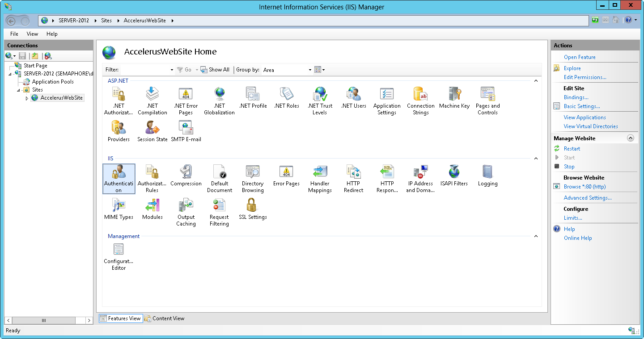Open Advanced Settings link
Viewport: 644px width, 339px height.
[588, 198]
